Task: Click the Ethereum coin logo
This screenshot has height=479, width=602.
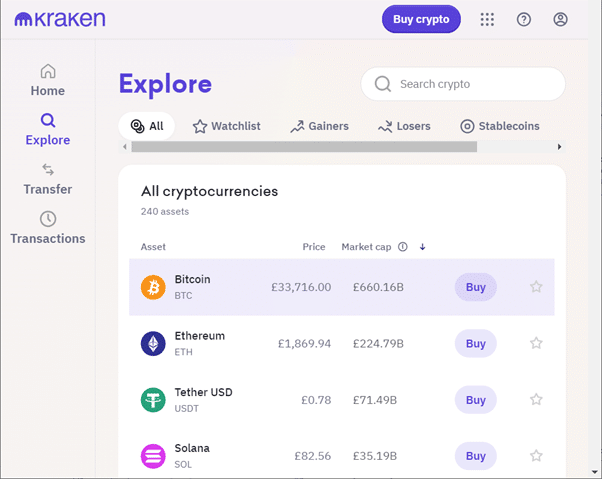Action: pyautogui.click(x=153, y=344)
